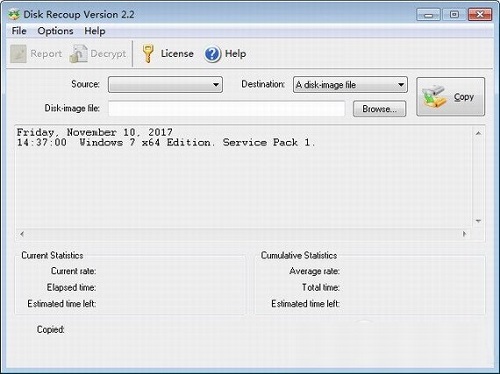
Task: Click the Browse... button
Action: click(x=379, y=109)
